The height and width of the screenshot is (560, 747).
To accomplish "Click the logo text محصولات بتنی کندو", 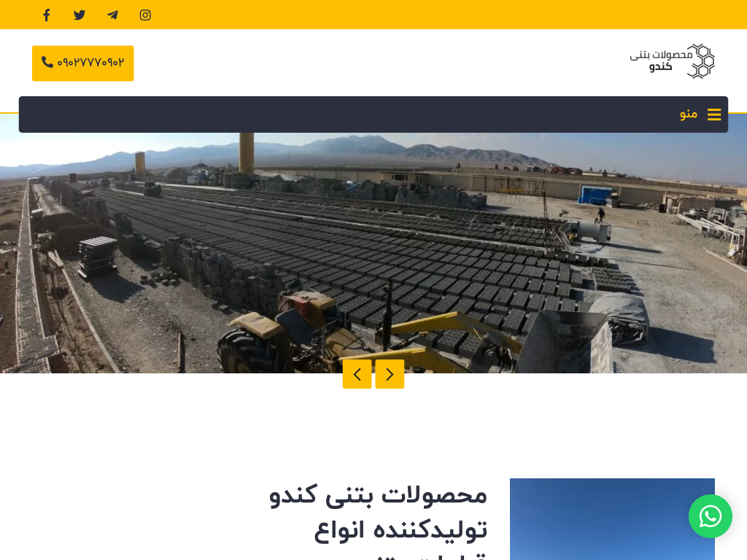I will [x=661, y=61].
